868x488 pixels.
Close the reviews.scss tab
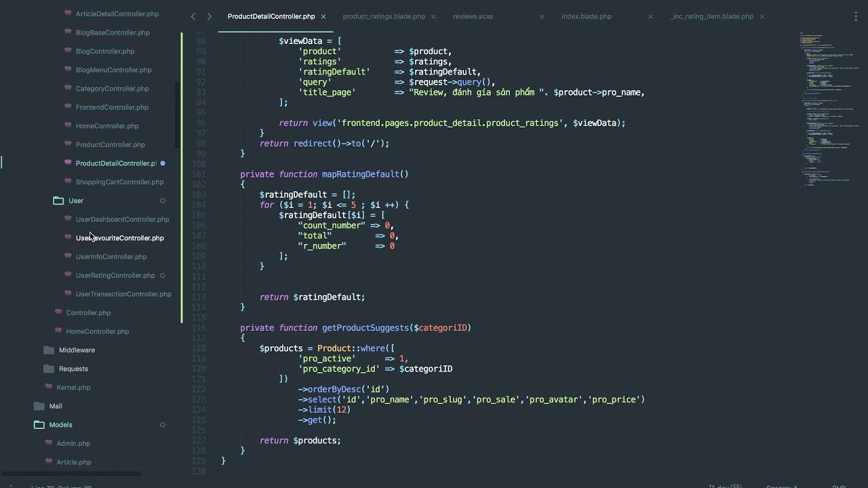click(542, 16)
